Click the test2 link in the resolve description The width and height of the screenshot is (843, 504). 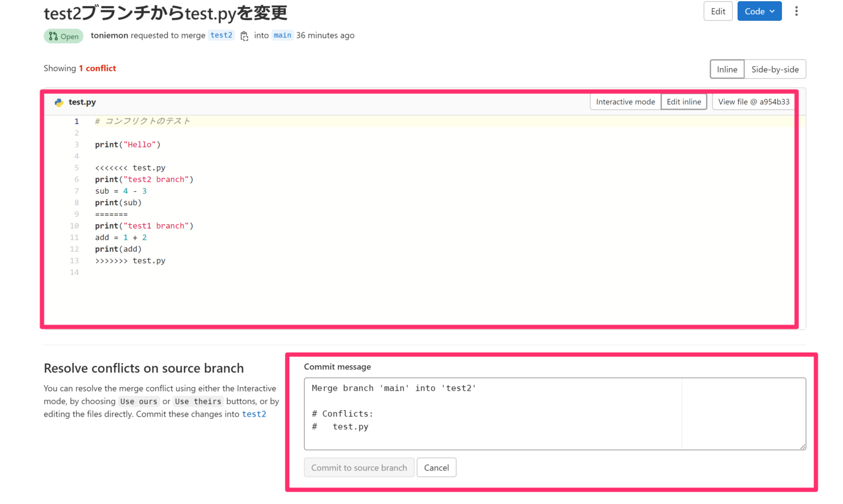point(254,414)
